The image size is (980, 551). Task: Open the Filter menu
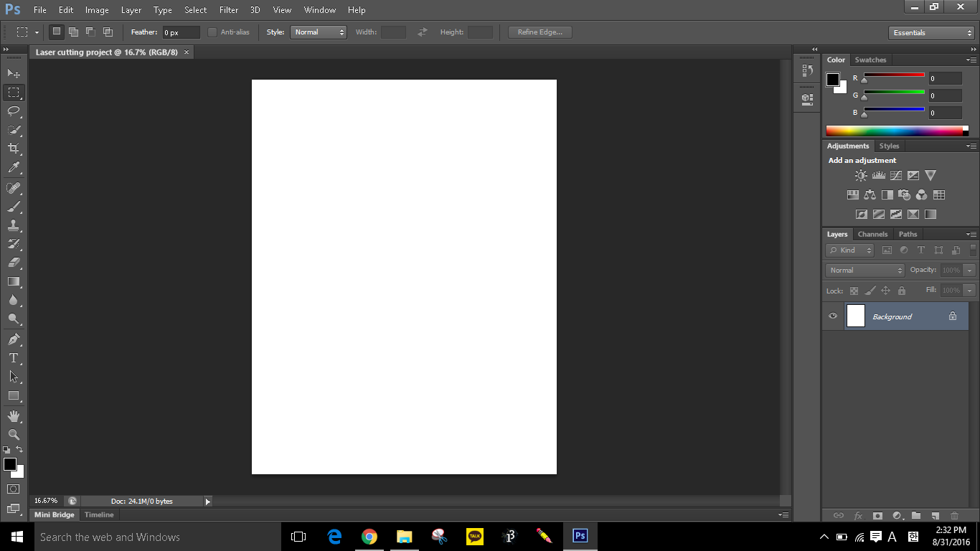(229, 10)
